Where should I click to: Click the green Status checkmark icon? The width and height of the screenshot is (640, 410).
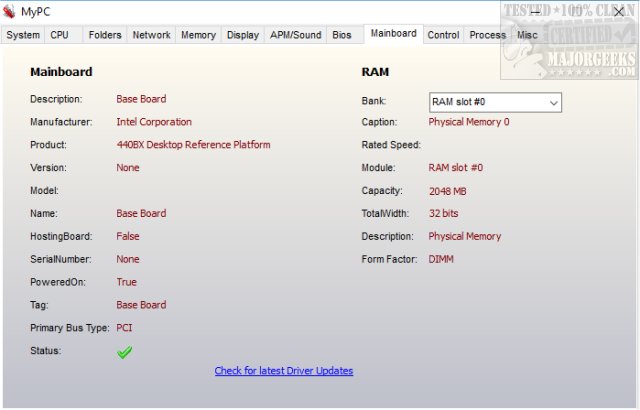coord(124,352)
